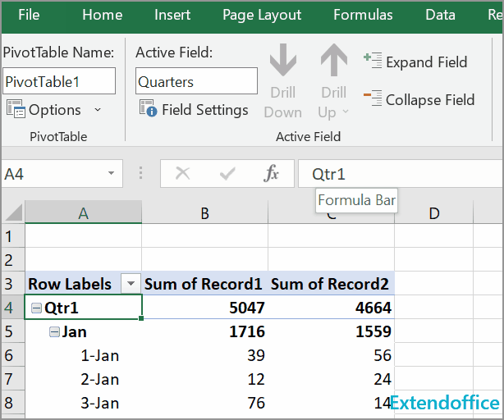
Task: Switch to the Page Layout tab
Action: (x=262, y=15)
